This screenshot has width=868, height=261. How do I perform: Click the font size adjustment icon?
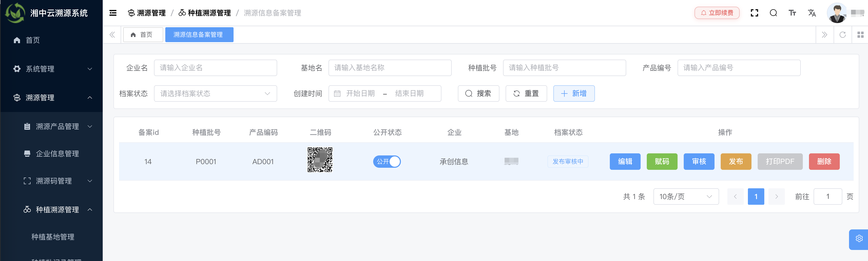(x=793, y=13)
